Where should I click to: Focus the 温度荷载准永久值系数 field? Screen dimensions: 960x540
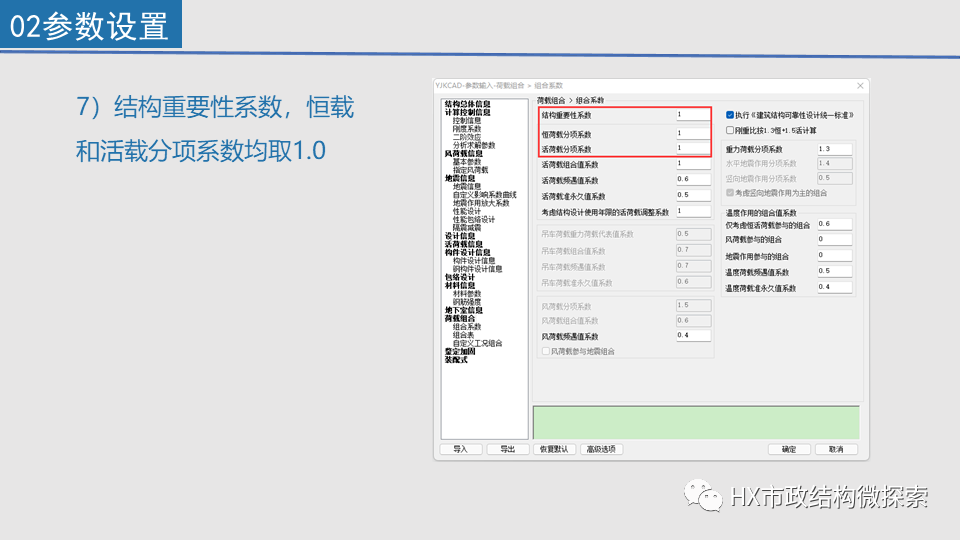click(834, 287)
